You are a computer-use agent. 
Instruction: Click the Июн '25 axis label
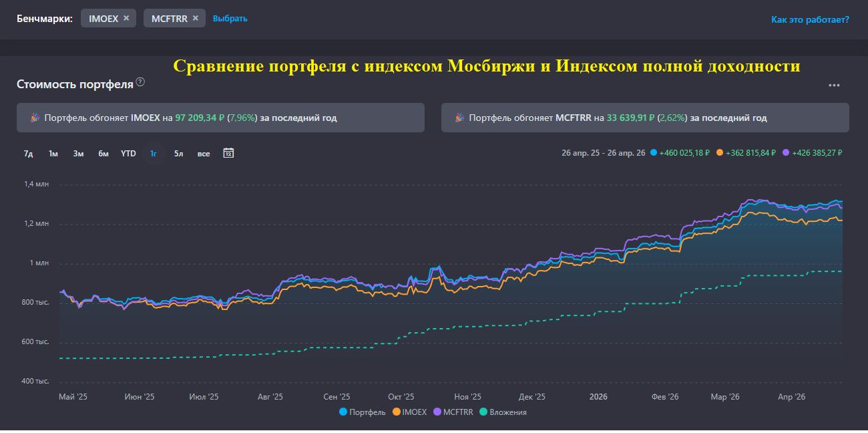[x=140, y=397]
